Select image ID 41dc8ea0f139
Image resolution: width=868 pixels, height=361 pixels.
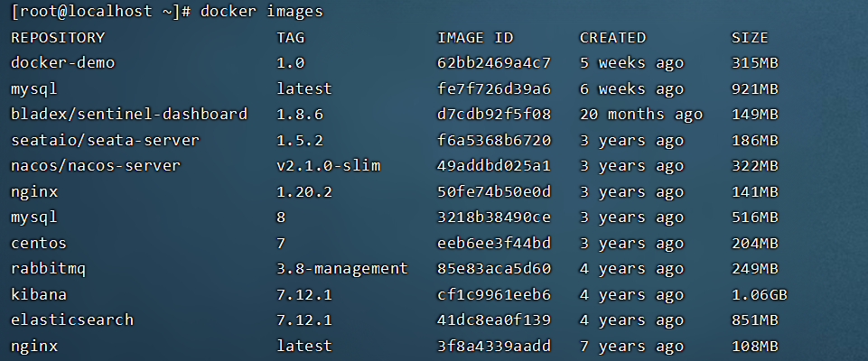pos(494,320)
